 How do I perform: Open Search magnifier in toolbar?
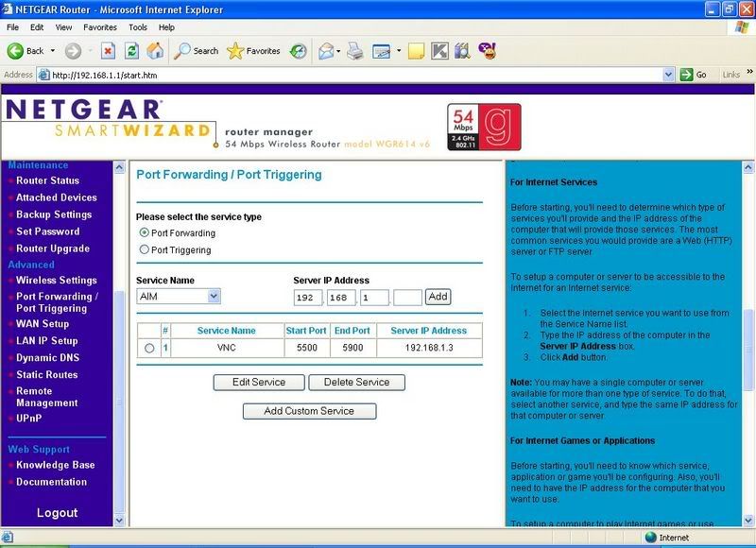[182, 51]
